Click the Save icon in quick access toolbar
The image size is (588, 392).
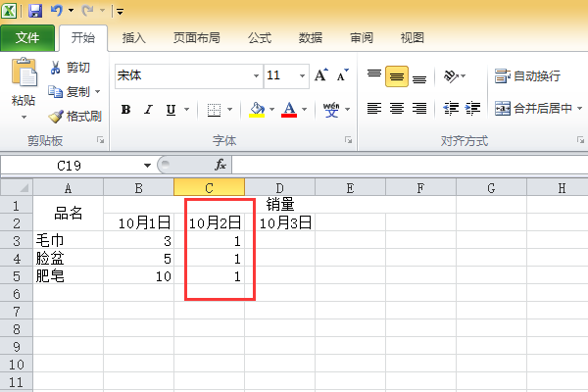(35, 11)
